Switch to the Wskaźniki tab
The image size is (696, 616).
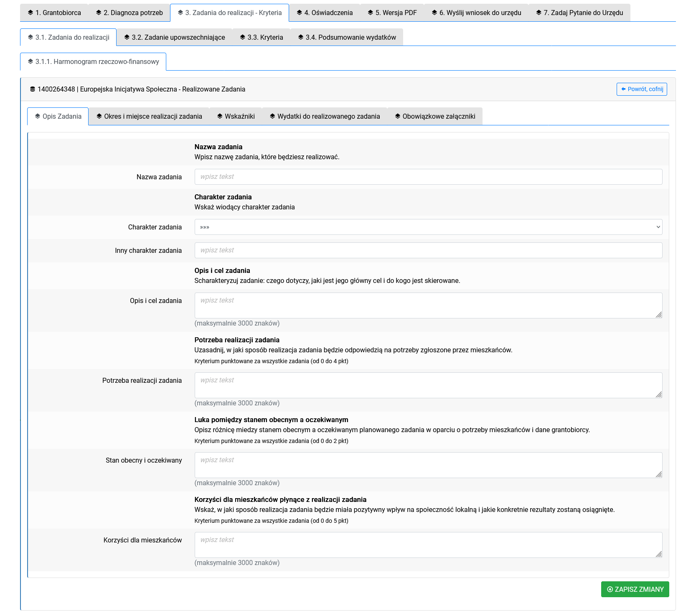coord(236,116)
